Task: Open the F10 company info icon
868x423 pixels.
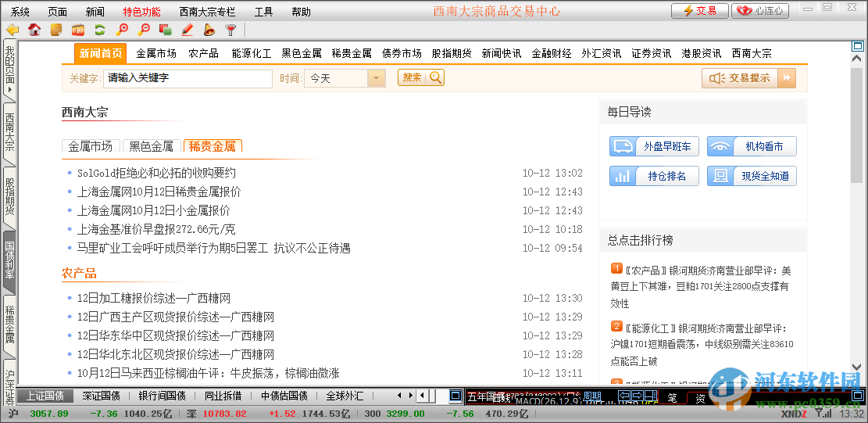Action: 77,30
